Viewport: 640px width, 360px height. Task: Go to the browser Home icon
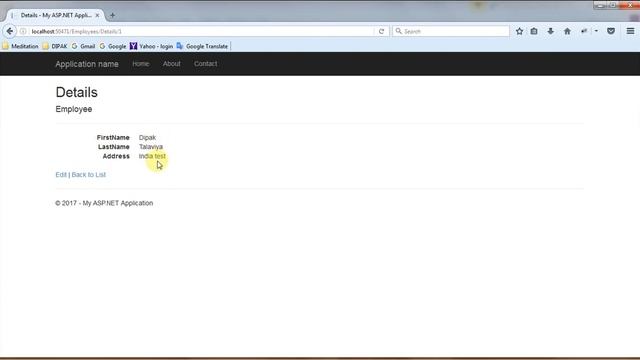(x=567, y=31)
